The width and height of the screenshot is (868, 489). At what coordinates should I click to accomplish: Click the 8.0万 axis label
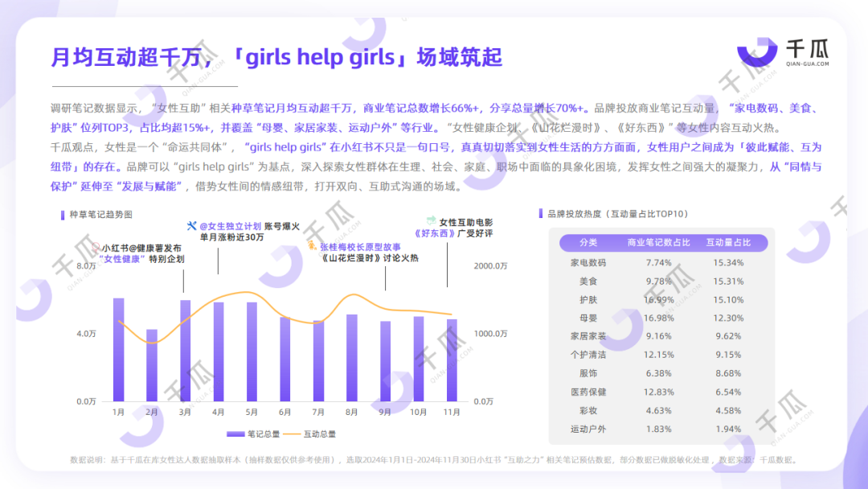coord(86,266)
